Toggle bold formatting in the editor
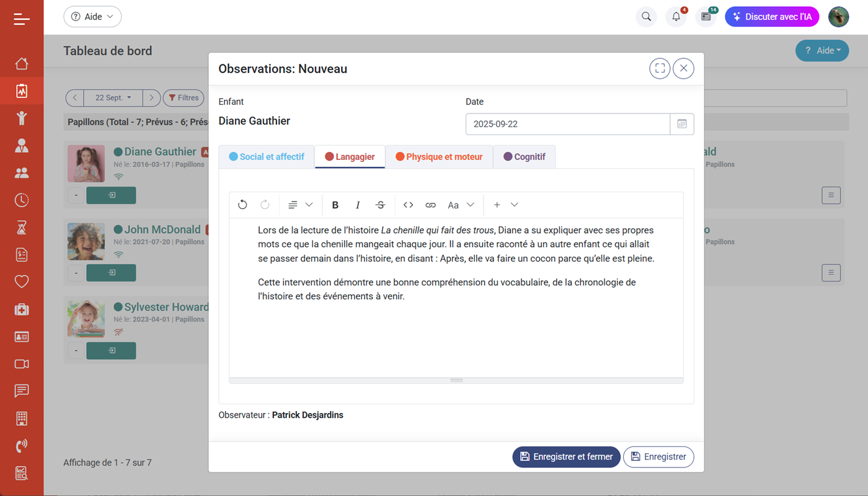Screen dimensions: 868x496 [335, 205]
